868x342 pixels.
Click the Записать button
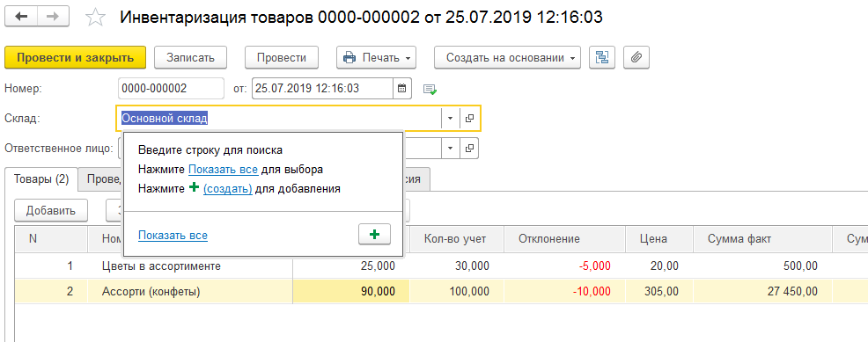pos(190,57)
